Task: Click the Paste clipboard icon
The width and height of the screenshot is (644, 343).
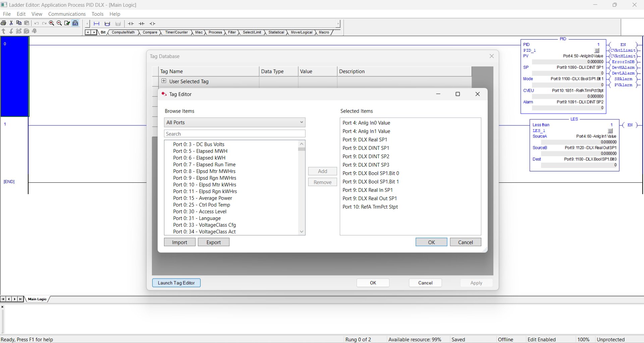Action: [x=27, y=23]
